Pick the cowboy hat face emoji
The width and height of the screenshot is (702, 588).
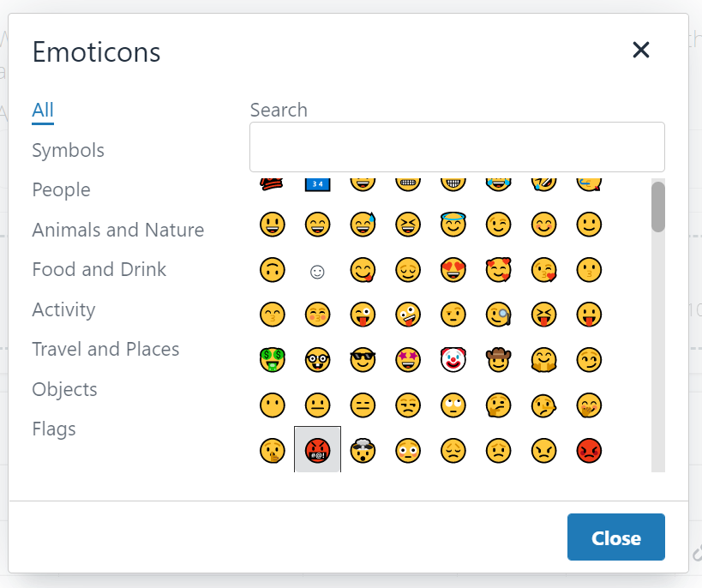click(x=497, y=360)
